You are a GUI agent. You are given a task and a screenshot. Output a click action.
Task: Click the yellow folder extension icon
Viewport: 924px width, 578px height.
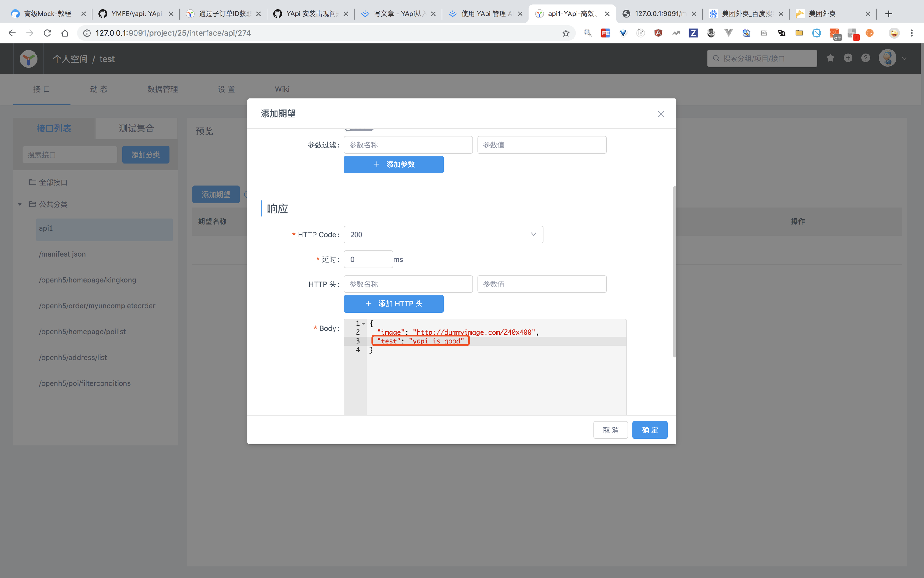point(799,33)
